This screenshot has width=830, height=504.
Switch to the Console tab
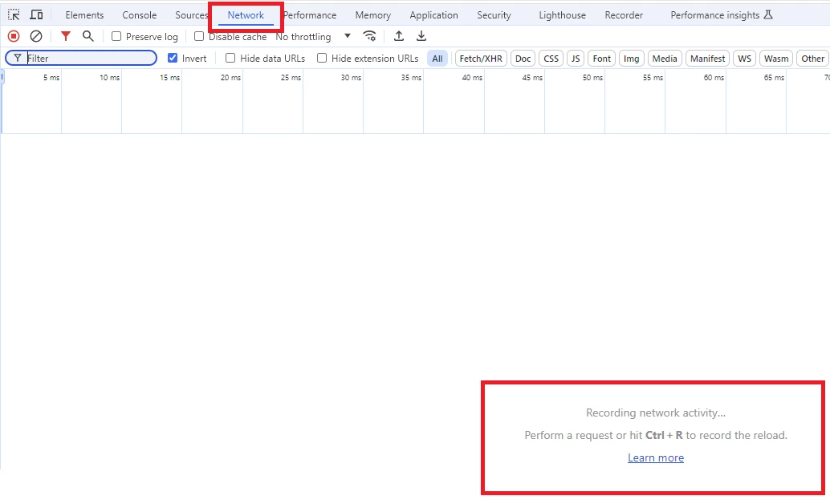[x=139, y=15]
